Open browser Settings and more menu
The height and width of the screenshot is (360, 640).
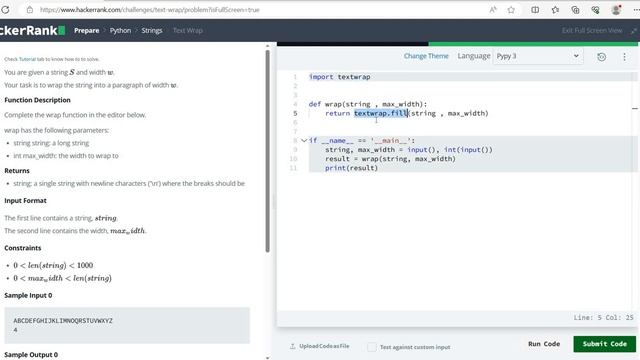tap(636, 10)
